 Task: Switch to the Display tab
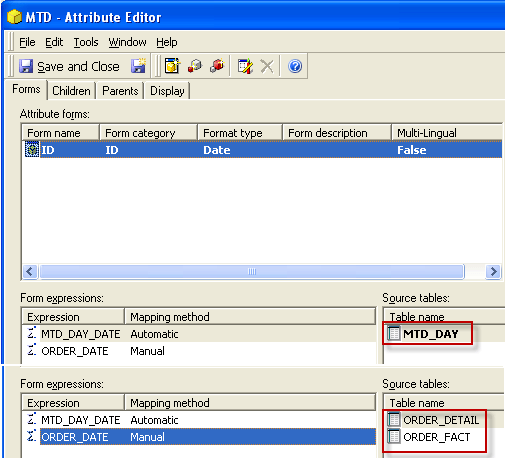(x=167, y=91)
